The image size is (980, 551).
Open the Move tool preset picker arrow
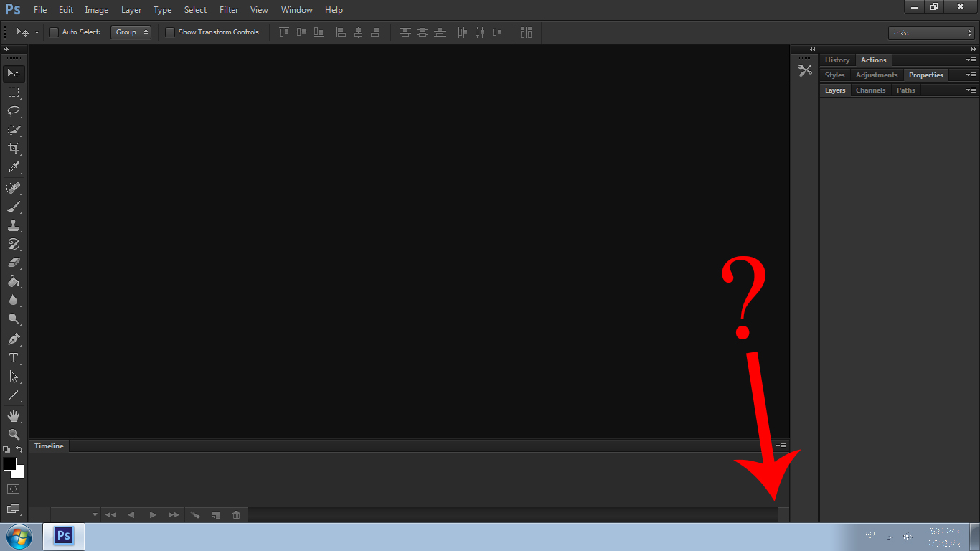pos(37,32)
